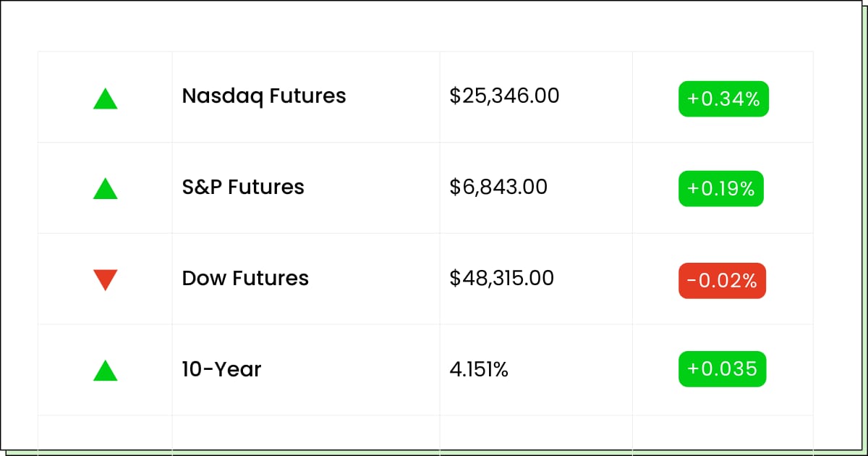Select the Dow Futures label
868x456 pixels.
point(245,278)
